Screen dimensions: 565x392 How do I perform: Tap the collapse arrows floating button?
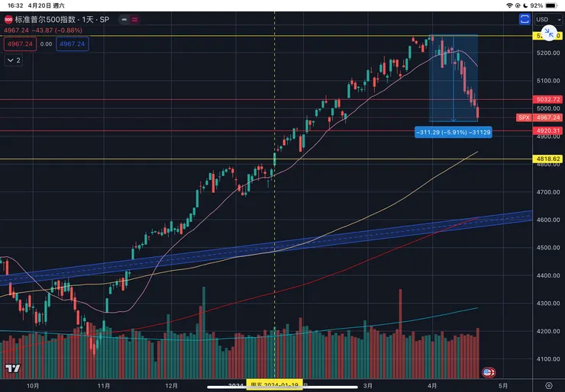coord(547,35)
